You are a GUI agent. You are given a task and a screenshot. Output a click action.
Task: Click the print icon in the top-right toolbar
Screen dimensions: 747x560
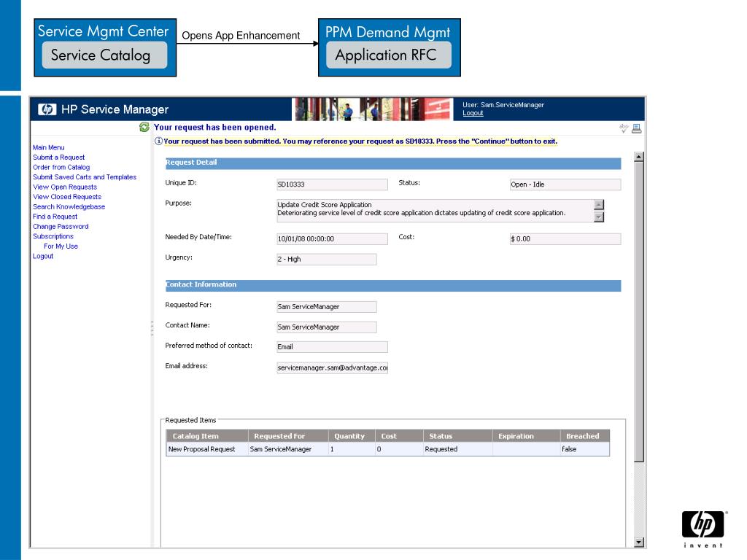click(636, 128)
